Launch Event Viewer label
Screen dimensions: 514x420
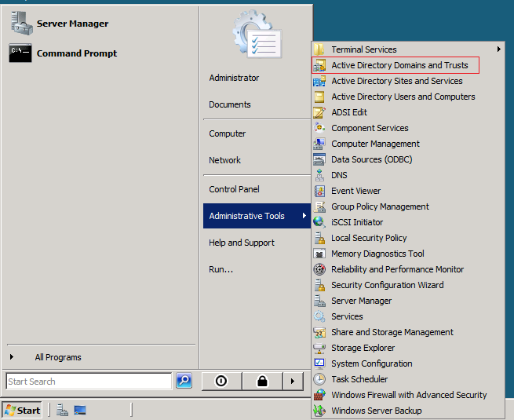coord(356,191)
